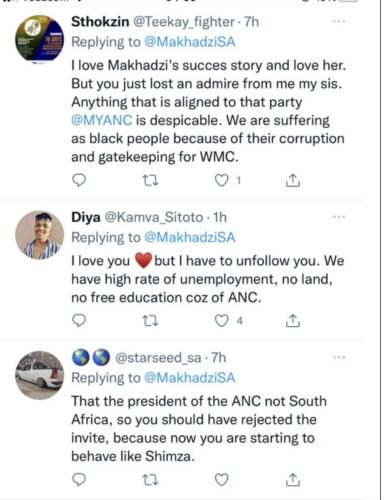This screenshot has width=384, height=500.
Task: Open @MakhadziSA link in Diya's reply
Action: 190,237
